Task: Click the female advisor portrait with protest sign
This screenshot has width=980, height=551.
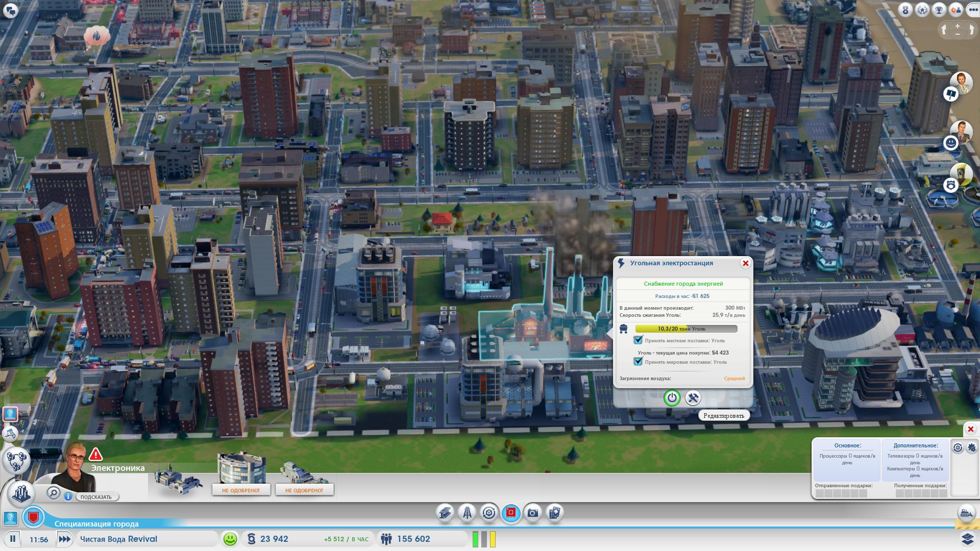Action: [962, 82]
